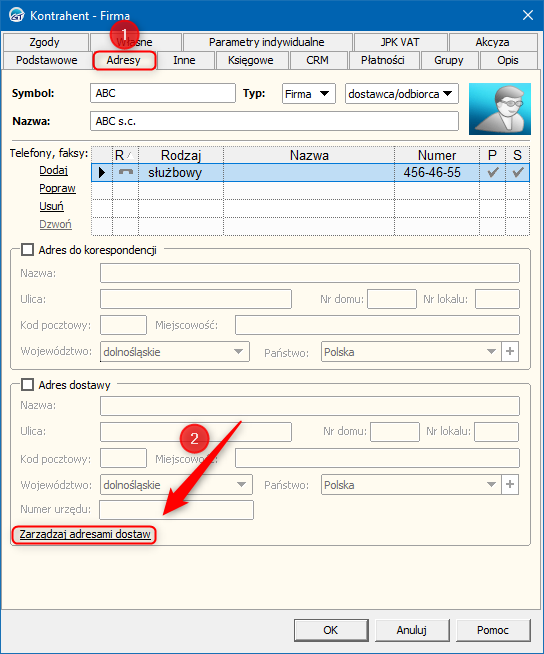Click the Kod pocztowy field in the Adres do korespondencji section
Viewport: 544px width, 654px height.
tap(123, 325)
